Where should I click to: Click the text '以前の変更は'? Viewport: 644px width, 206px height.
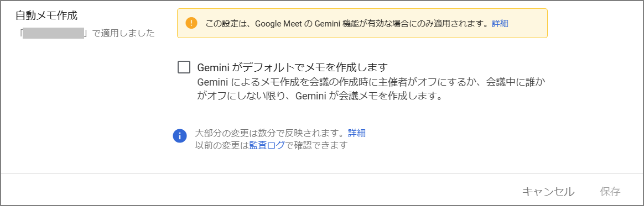click(222, 145)
